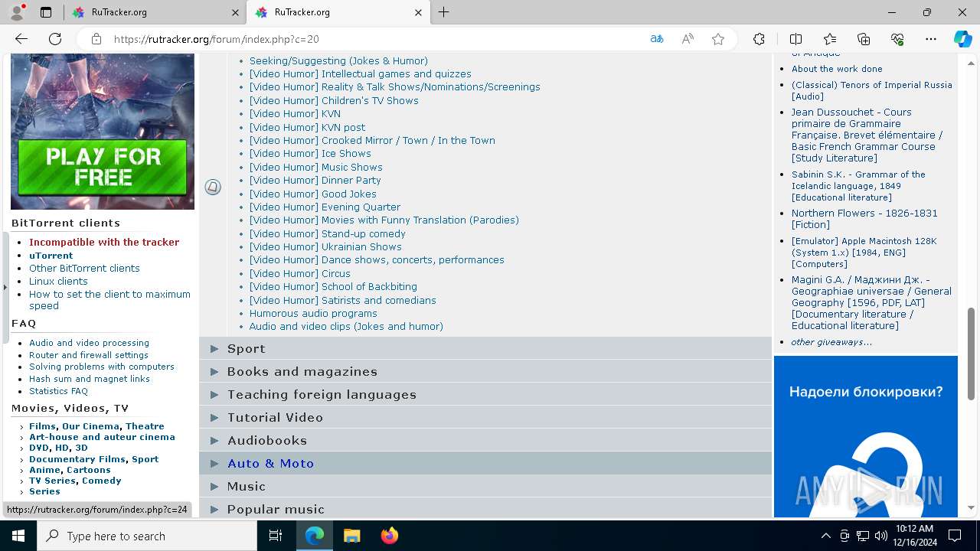Open Browser essentials heart icon
Screen dimensions: 980x551
[897, 39]
